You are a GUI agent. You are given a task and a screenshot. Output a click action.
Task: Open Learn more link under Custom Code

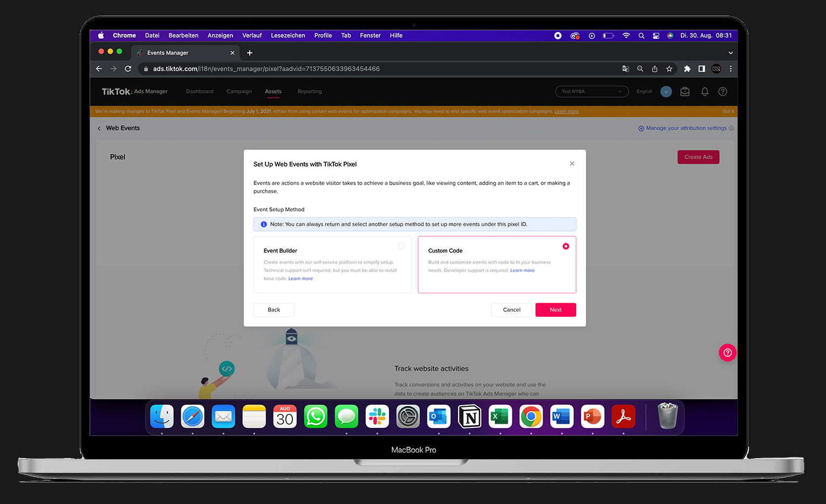(522, 270)
